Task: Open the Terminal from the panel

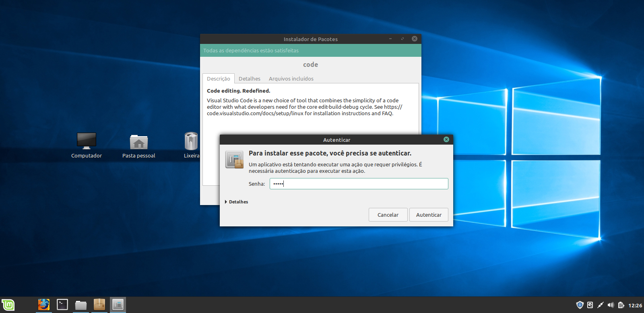Action: (x=62, y=305)
